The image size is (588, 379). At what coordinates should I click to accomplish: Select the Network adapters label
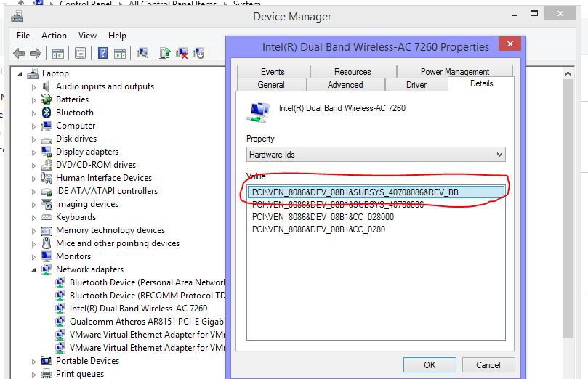coord(89,269)
